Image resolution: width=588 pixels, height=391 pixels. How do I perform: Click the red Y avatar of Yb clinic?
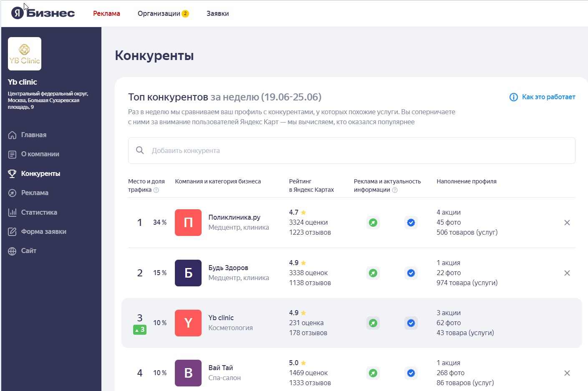click(x=188, y=323)
